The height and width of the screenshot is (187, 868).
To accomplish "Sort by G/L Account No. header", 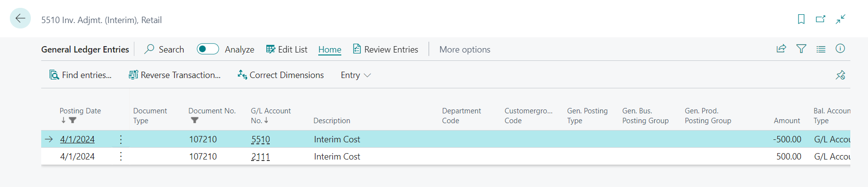I will [271, 116].
